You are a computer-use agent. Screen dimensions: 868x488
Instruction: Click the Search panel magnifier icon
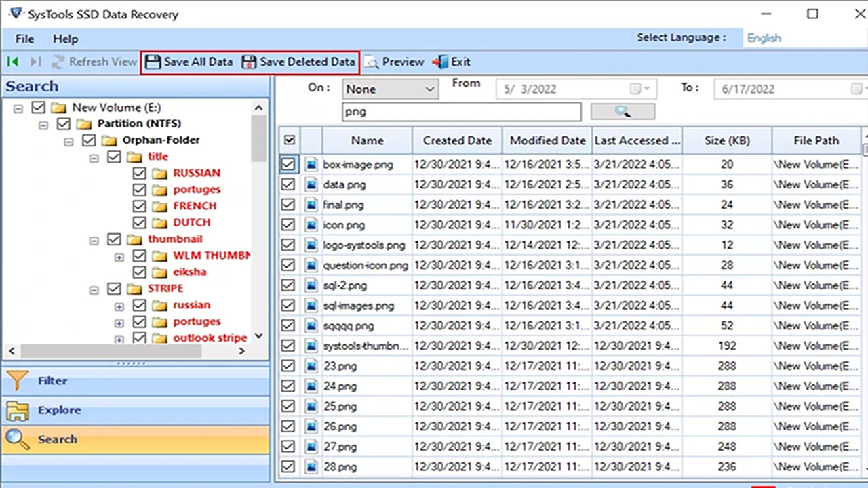(18, 439)
